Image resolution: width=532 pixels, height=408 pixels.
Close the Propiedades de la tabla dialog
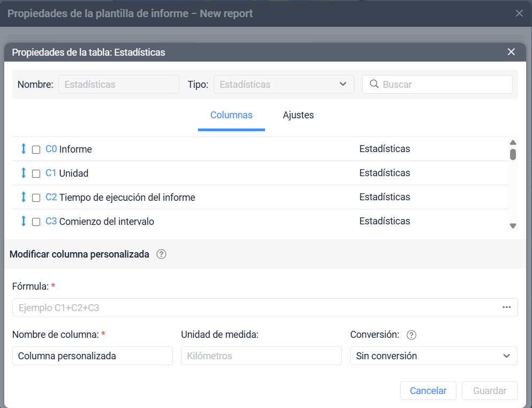click(511, 52)
